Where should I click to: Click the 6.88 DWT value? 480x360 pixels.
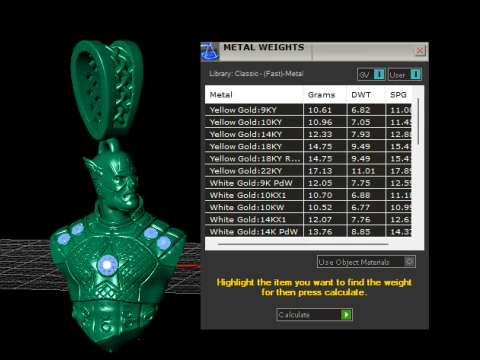pos(361,195)
